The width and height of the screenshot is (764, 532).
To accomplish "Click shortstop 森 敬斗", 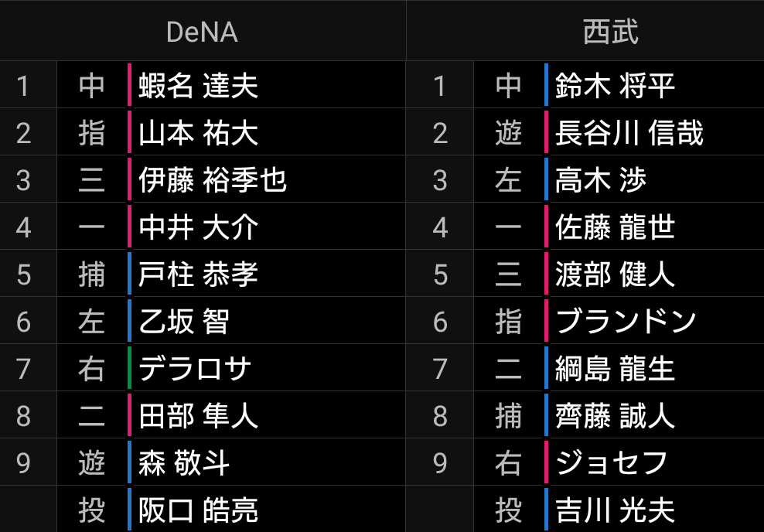I will [184, 463].
